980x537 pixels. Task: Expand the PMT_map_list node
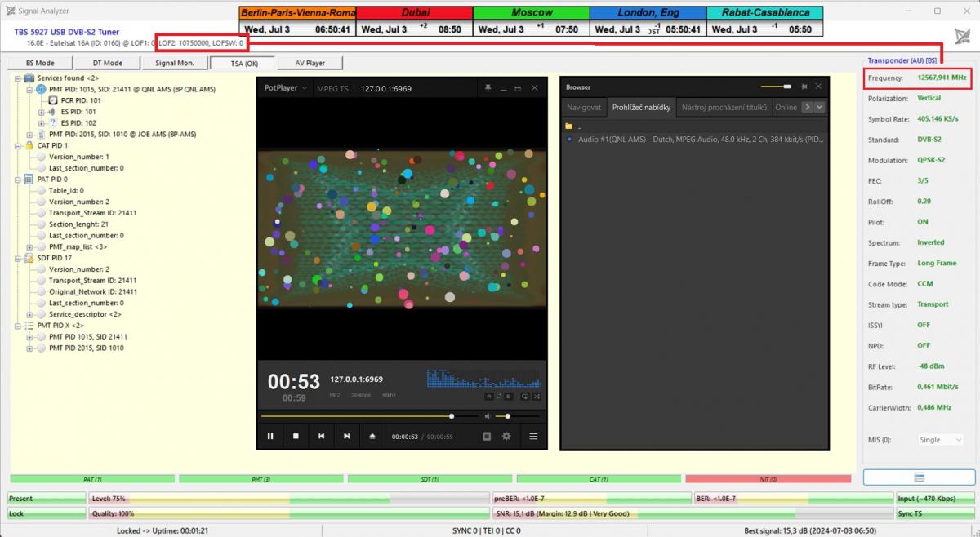(30, 246)
